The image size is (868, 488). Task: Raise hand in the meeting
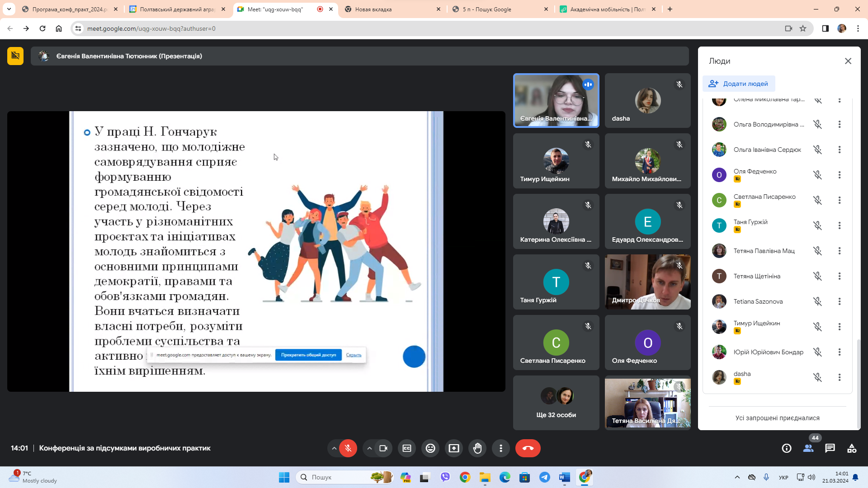[x=477, y=448]
